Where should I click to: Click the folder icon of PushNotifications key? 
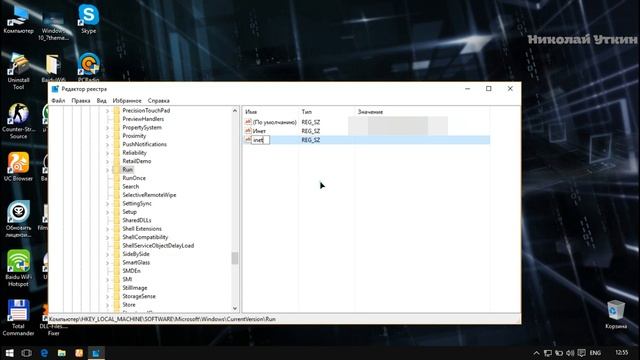point(117,144)
